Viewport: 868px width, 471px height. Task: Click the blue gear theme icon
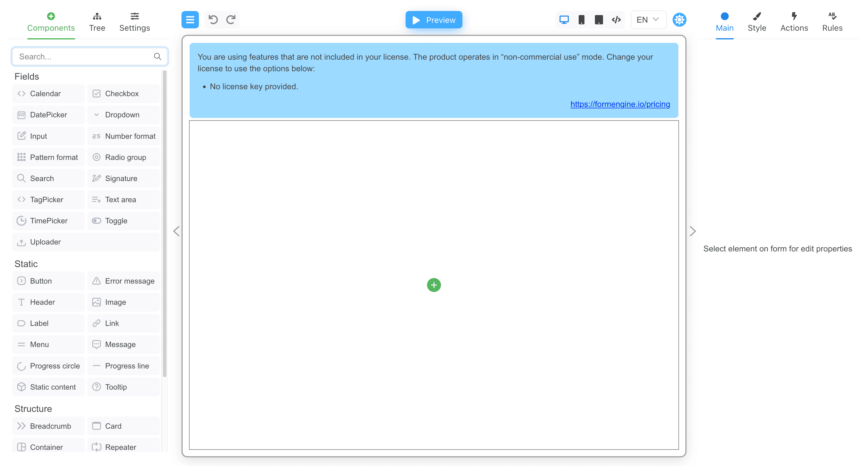pyautogui.click(x=679, y=19)
